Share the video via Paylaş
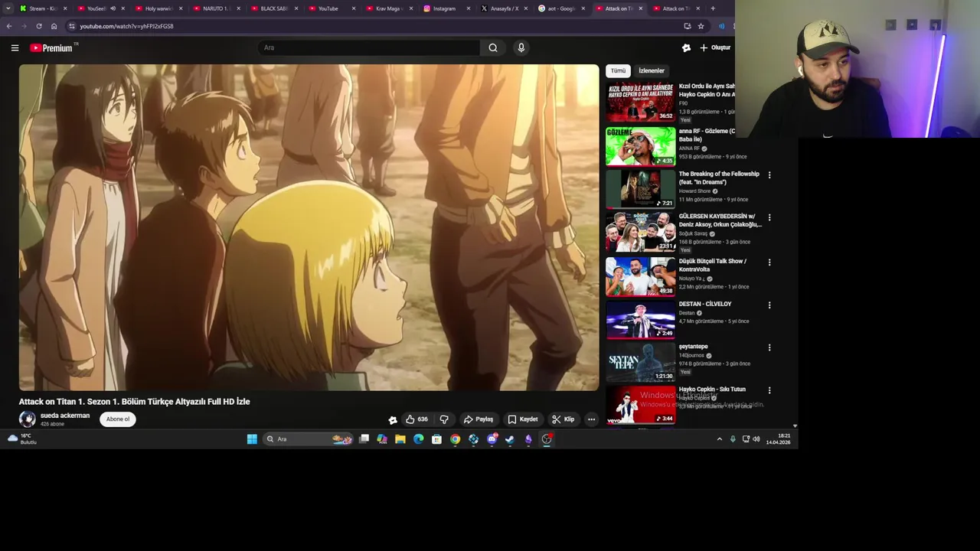This screenshot has height=551, width=980. (x=479, y=419)
